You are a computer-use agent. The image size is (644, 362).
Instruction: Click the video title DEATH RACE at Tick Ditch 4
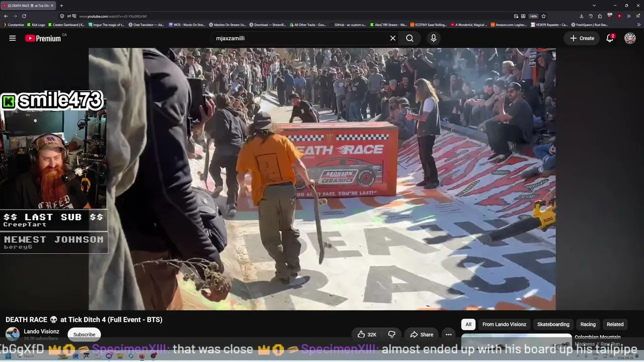(84, 320)
